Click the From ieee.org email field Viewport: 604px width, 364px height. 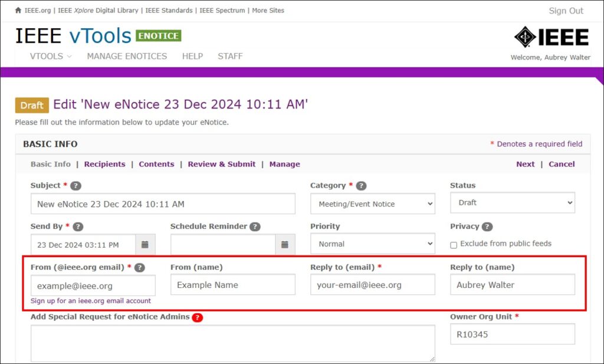tap(93, 286)
